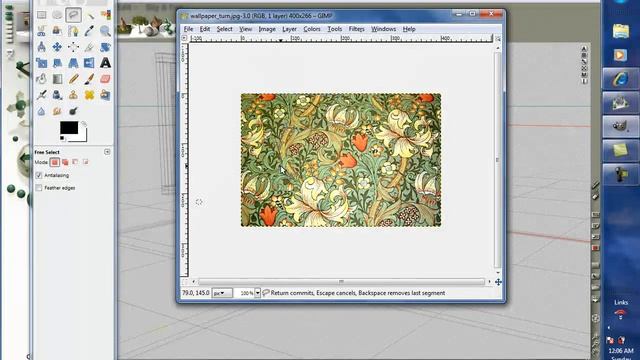Select the Free Select lasso tool

[73, 15]
